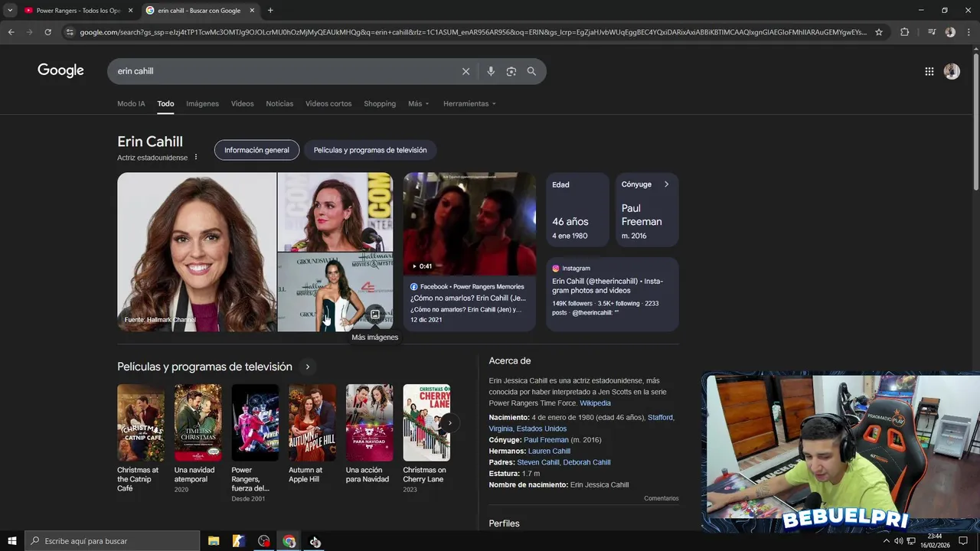The width and height of the screenshot is (980, 551).
Task: Open the tab search arrow in tab strip
Action: 10,11
